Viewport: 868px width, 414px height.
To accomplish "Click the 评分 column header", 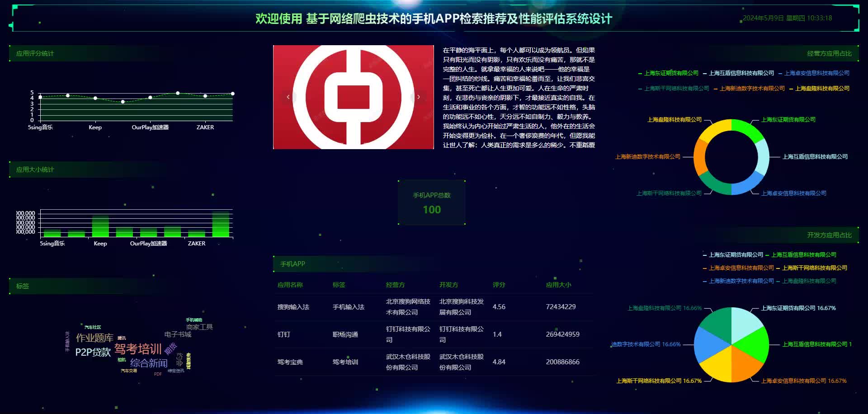I will pyautogui.click(x=499, y=285).
